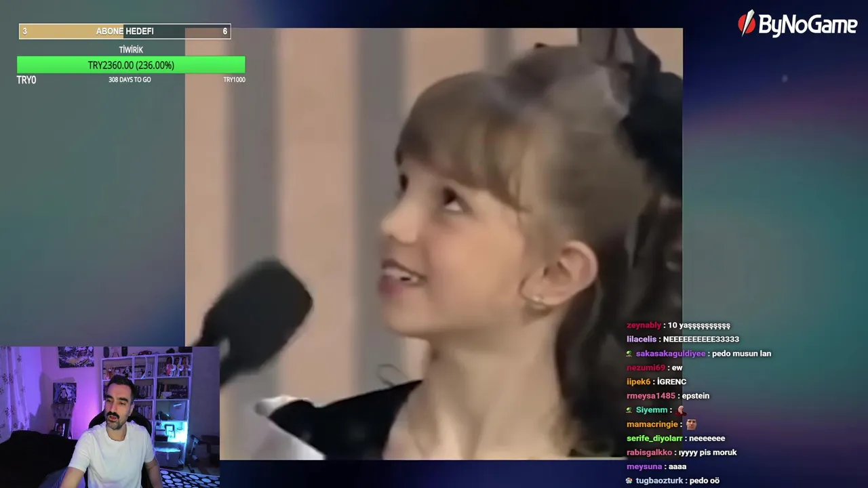Screen dimensions: 868x488
Task: Open Siyemm's chat username
Action: pyautogui.click(x=652, y=410)
